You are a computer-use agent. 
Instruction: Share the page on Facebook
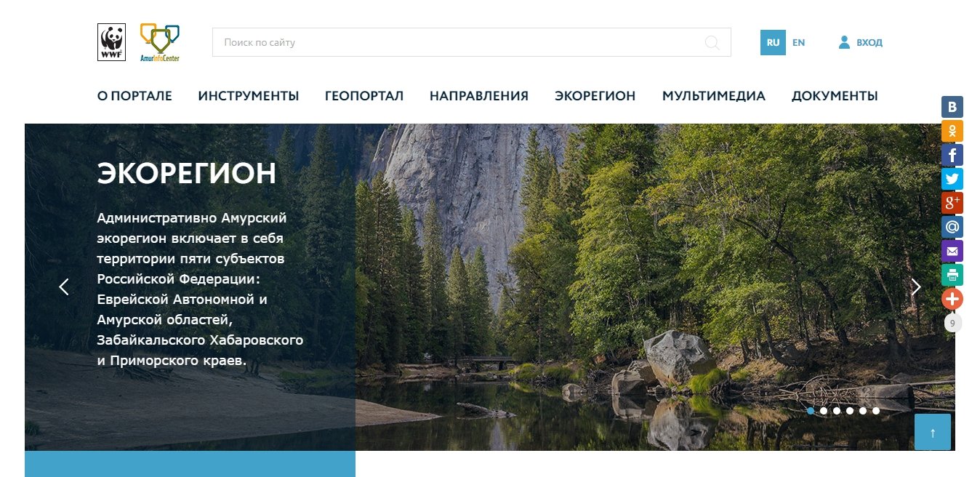(x=952, y=156)
